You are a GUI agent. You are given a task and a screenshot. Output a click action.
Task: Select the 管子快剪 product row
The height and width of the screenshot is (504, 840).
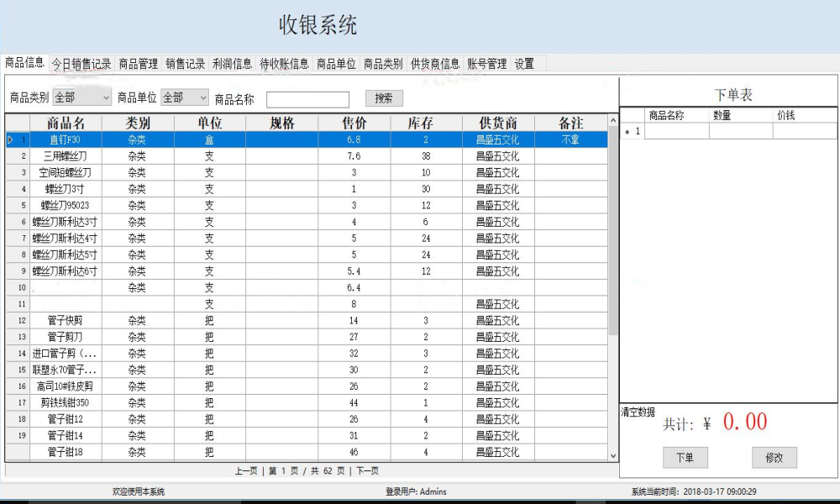pos(307,320)
